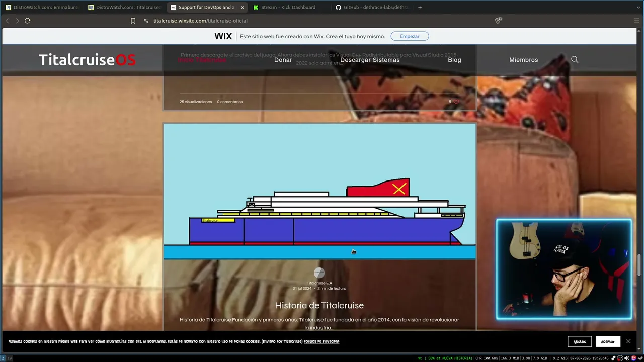Click the 166,3 MiB status entry
The width and height of the screenshot is (644, 362).
coord(510,358)
